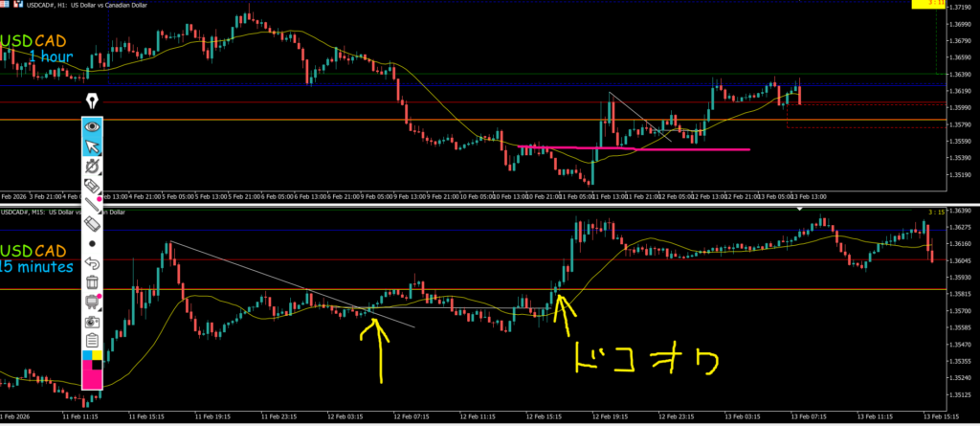Select the crossed-out pen tool

click(93, 167)
